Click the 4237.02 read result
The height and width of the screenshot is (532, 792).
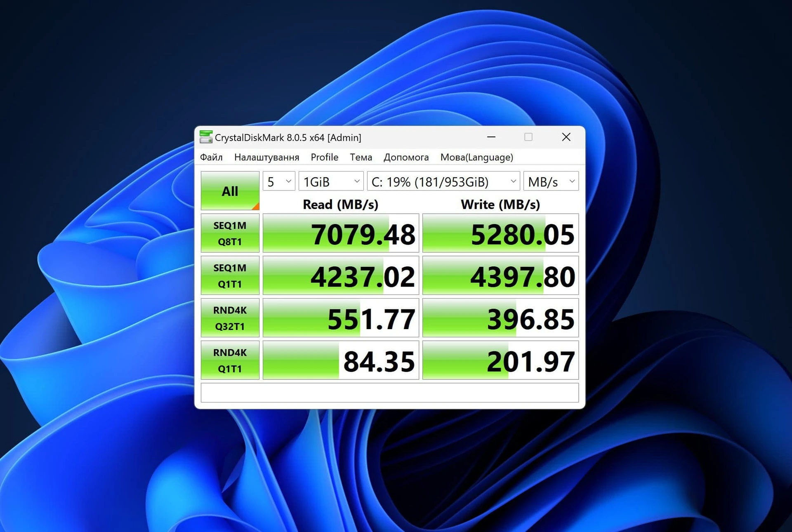[341, 275]
